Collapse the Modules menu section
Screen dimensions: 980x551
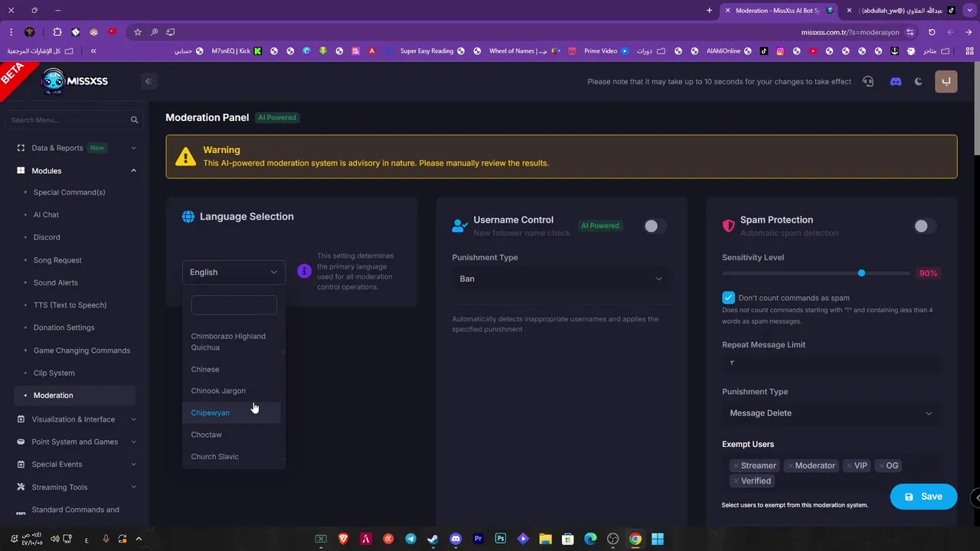pyautogui.click(x=74, y=171)
